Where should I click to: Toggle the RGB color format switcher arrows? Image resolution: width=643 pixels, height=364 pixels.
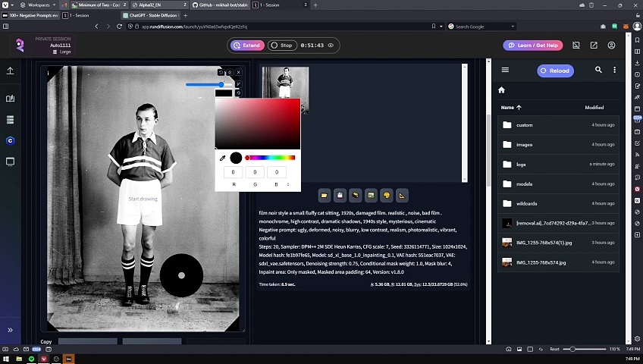tap(288, 184)
